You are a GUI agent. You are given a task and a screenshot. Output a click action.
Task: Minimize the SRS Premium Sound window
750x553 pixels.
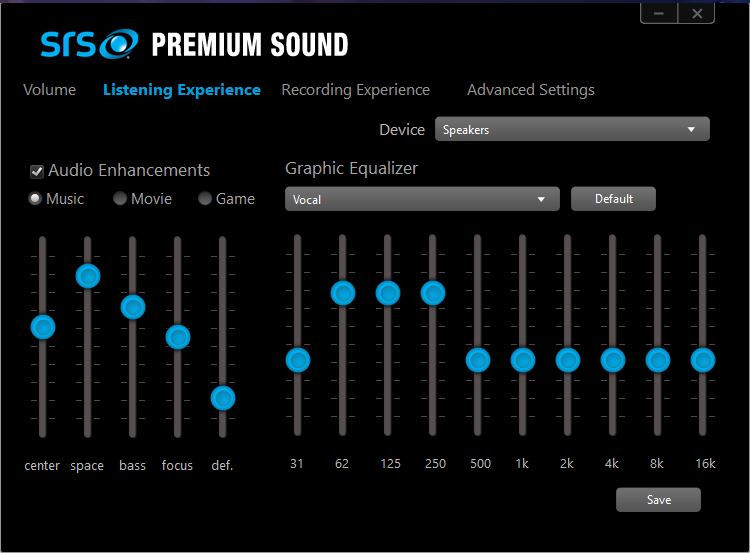pyautogui.click(x=659, y=13)
